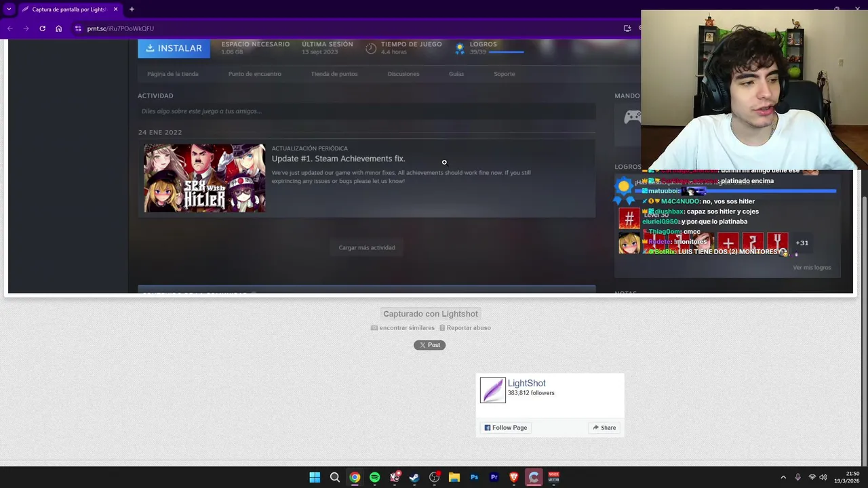Click encontrar similares link

point(403,328)
